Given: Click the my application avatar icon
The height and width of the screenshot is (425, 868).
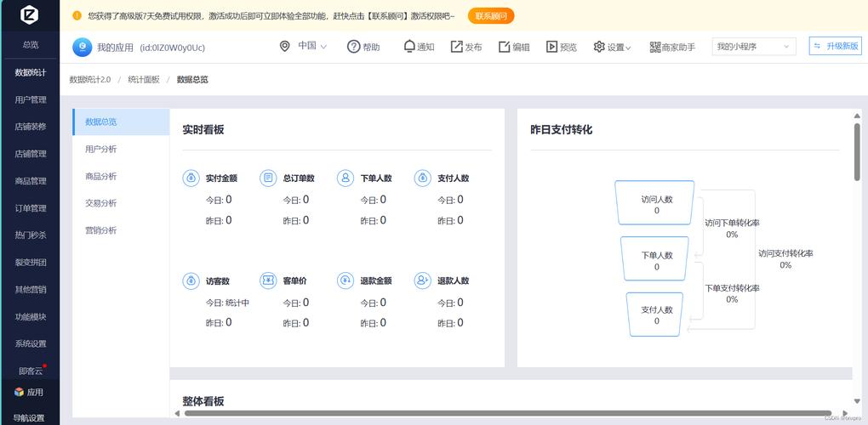Looking at the screenshot, I should pos(82,47).
